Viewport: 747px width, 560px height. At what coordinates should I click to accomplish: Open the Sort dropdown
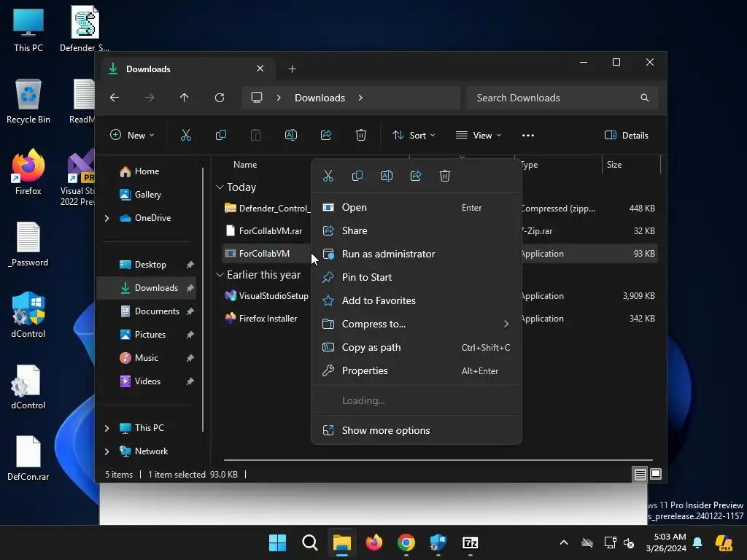[414, 135]
